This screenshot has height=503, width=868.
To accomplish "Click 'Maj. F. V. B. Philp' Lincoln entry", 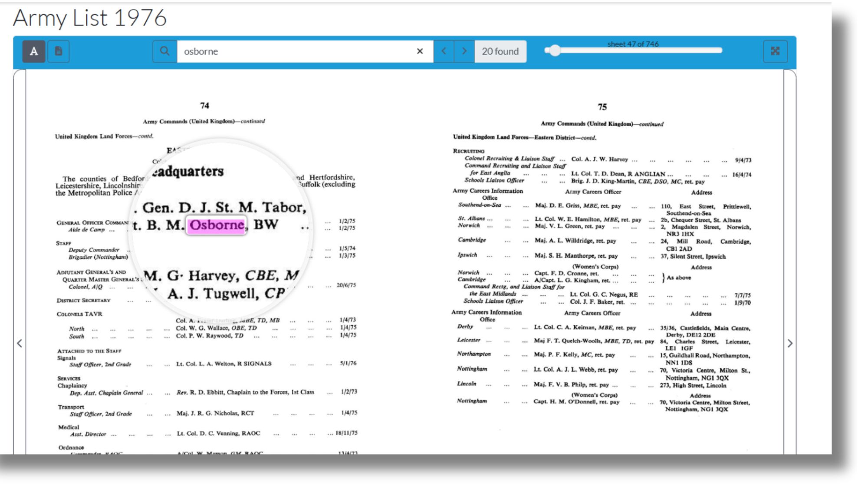I will pos(571,384).
